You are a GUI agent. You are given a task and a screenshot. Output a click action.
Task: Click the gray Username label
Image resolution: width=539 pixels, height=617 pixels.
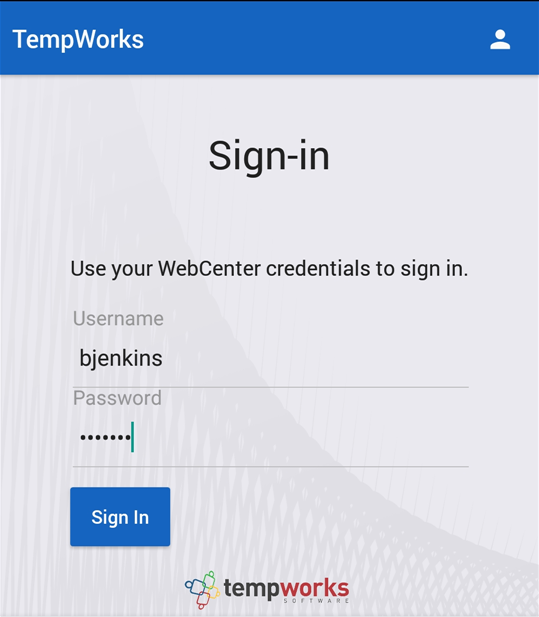pos(118,318)
